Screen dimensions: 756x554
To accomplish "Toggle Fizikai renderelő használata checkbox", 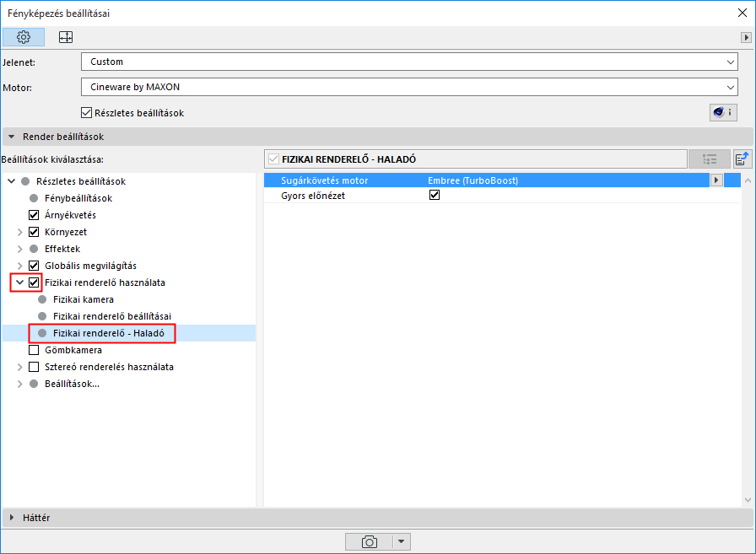I will (34, 282).
